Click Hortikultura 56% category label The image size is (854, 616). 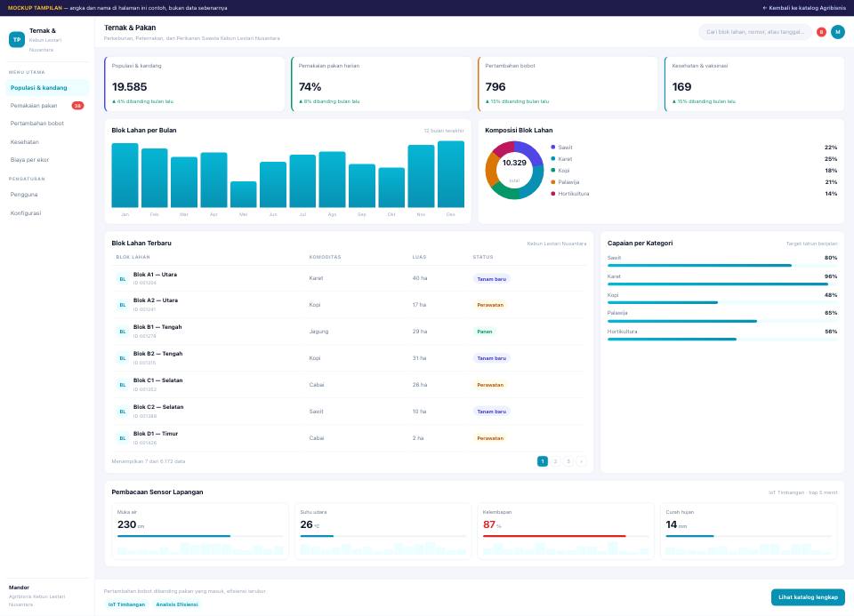pos(622,332)
